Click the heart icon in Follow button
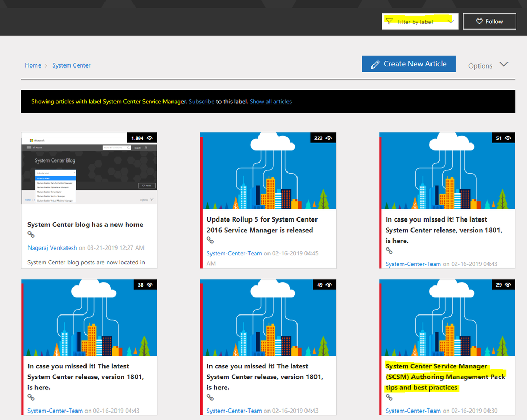Screen dimensions: 527x420 (x=480, y=21)
